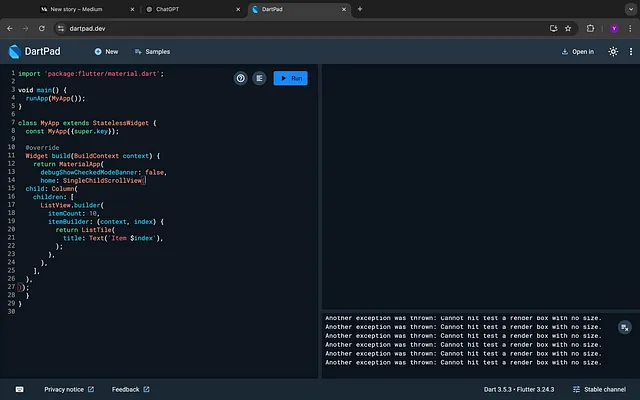The width and height of the screenshot is (640, 400).
Task: Click the "title: Text('Item $index')," line
Action: click(x=113, y=238)
